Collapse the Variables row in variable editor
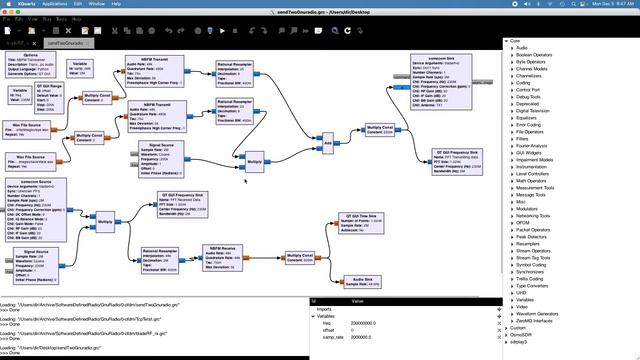The height and width of the screenshot is (360, 640). point(313,316)
